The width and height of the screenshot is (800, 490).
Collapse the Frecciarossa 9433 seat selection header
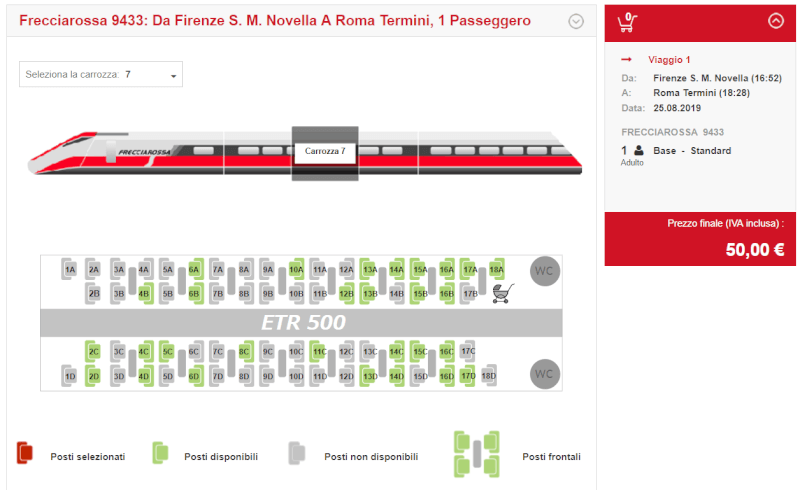576,21
